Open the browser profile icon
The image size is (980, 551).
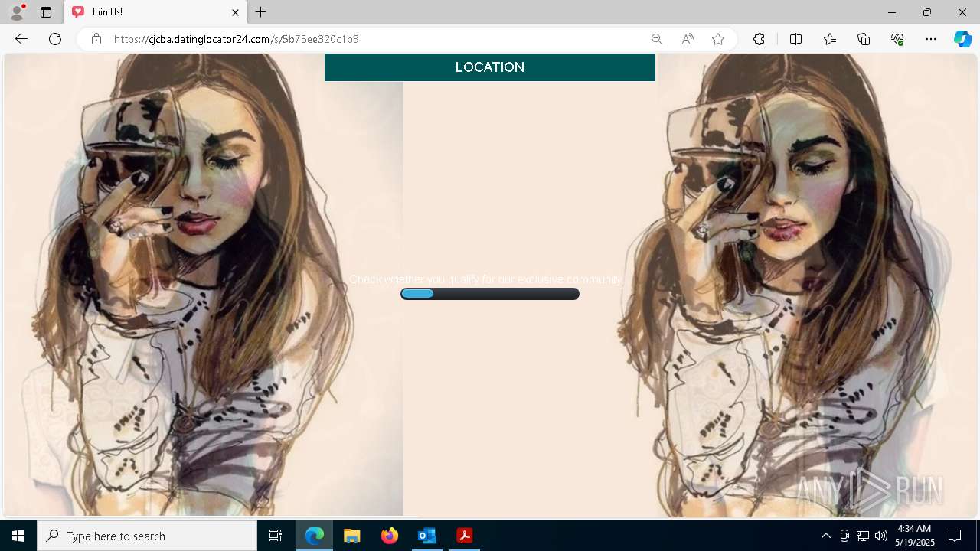pos(17,12)
